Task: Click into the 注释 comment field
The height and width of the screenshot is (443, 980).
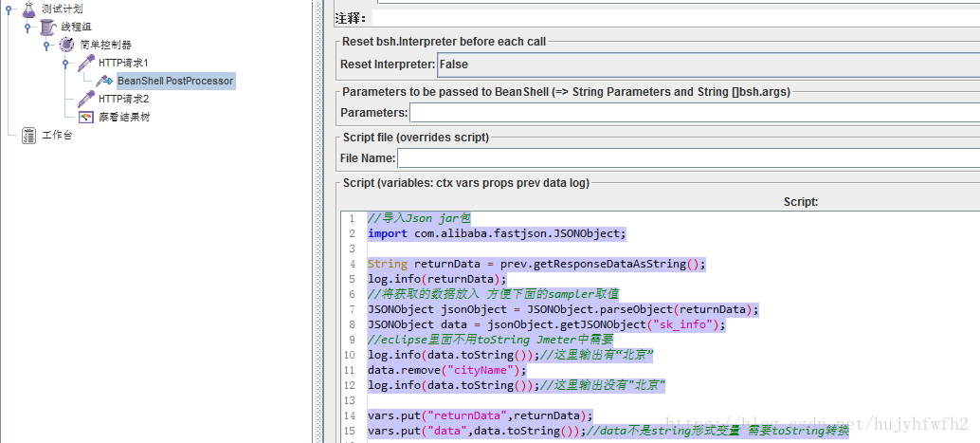Action: tap(675, 17)
